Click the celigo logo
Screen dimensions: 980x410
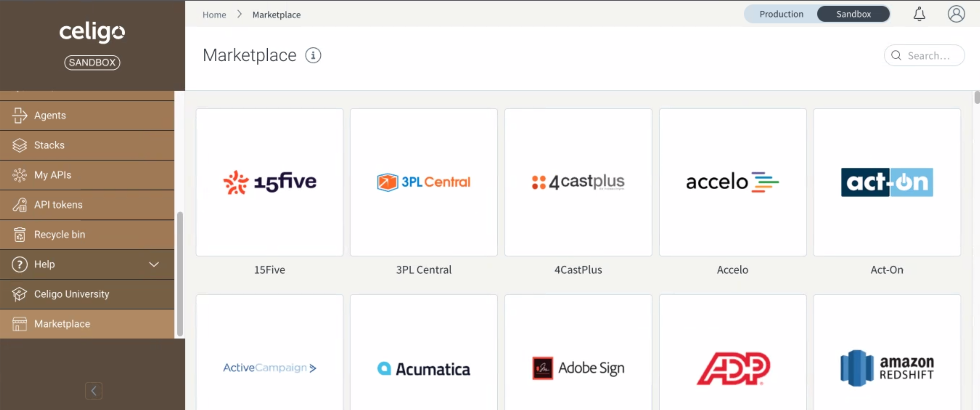(92, 32)
